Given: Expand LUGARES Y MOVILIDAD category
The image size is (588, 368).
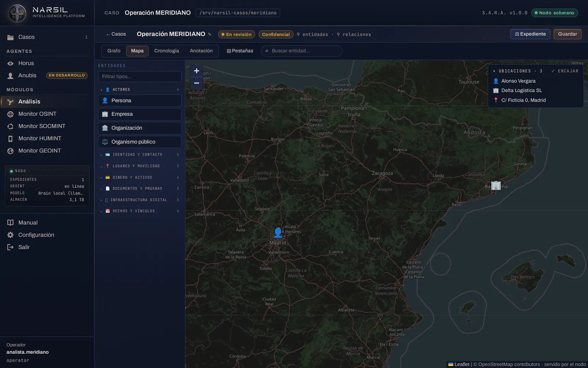Looking at the screenshot, I should click(140, 166).
